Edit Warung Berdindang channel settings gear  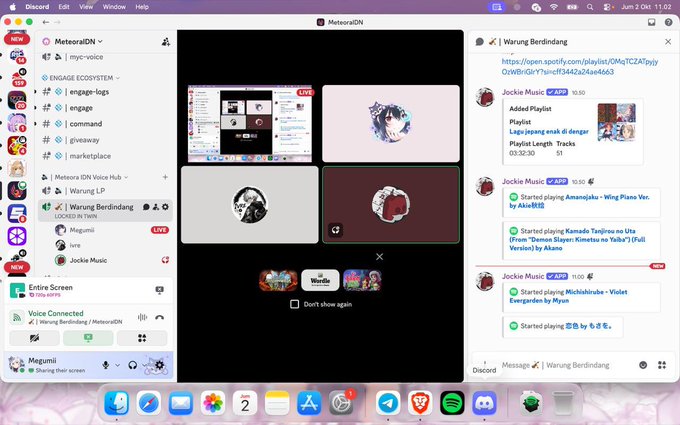point(165,207)
